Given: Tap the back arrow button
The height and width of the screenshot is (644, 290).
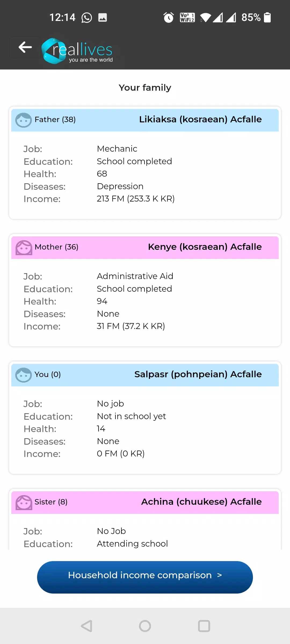Looking at the screenshot, I should [25, 47].
